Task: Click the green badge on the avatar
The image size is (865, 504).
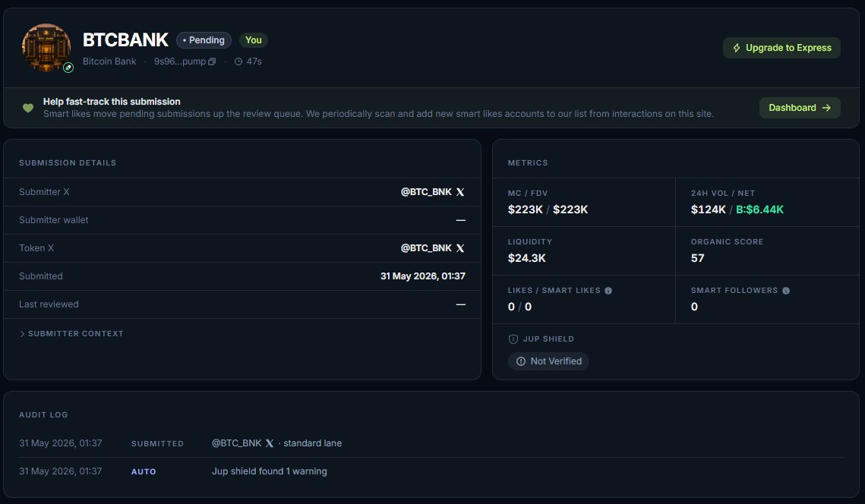Action: pyautogui.click(x=68, y=68)
